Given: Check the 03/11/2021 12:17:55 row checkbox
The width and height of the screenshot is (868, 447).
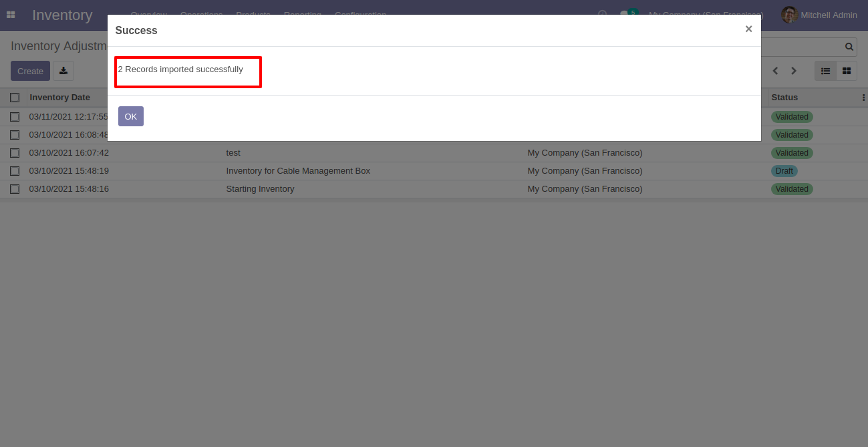Looking at the screenshot, I should 15,117.
